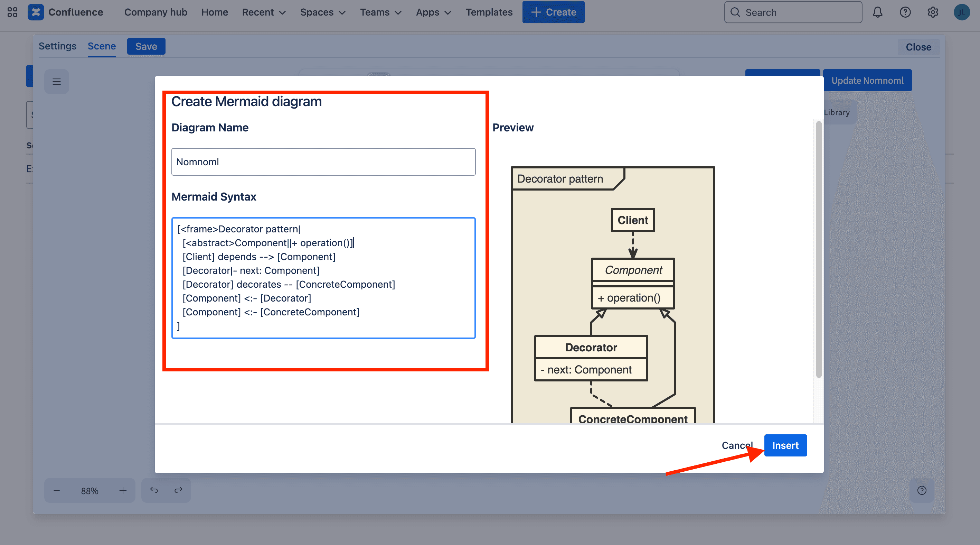Reset zoom by clicking 88%
The height and width of the screenshot is (545, 980).
[x=90, y=491]
